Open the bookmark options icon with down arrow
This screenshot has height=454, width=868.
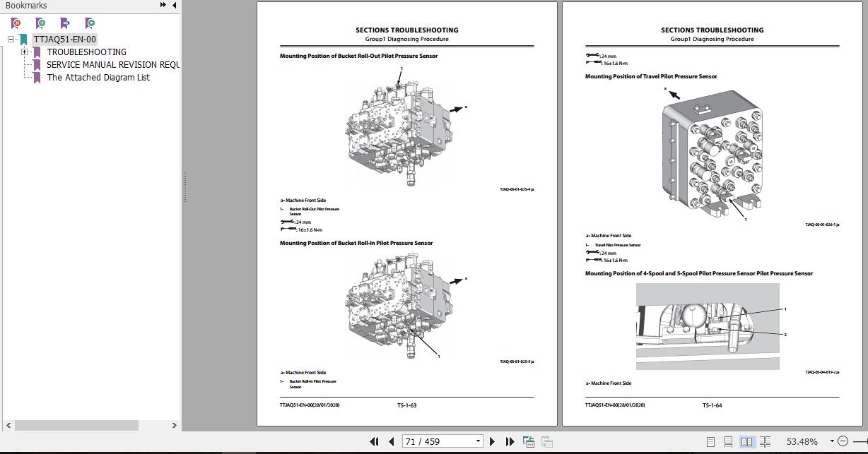pyautogui.click(x=90, y=23)
